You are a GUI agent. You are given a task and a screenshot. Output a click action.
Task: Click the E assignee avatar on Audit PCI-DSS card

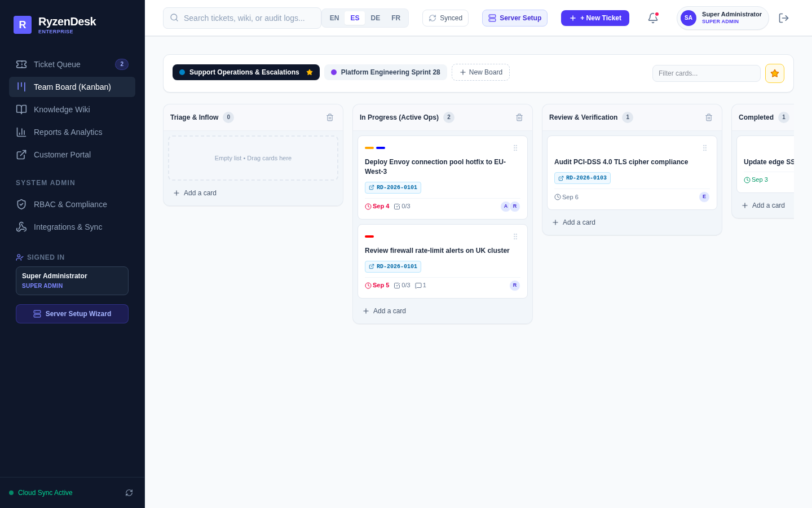[704, 197]
